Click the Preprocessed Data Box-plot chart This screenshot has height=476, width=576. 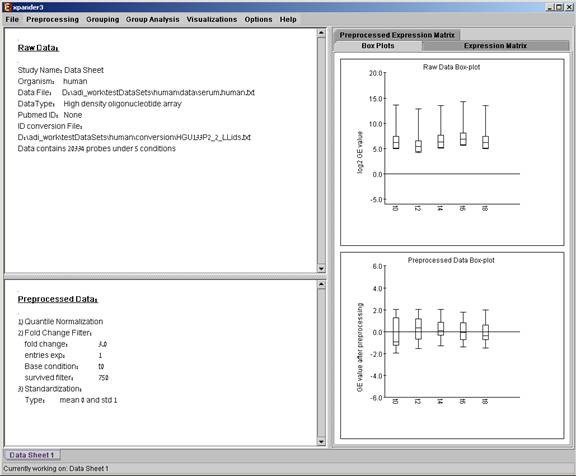(x=452, y=345)
